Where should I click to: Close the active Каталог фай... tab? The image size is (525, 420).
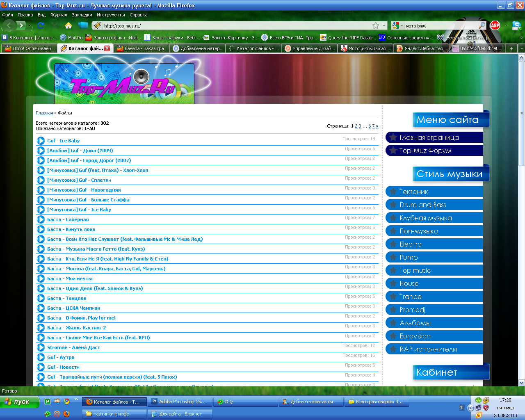click(107, 48)
